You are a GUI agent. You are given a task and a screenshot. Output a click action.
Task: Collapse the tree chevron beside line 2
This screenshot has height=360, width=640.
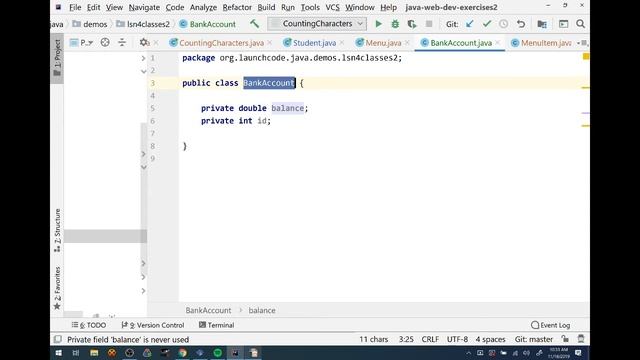click(143, 71)
